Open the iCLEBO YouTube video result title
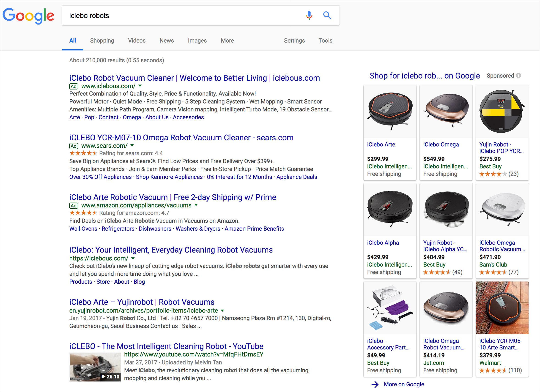The width and height of the screenshot is (540, 392). click(x=166, y=346)
